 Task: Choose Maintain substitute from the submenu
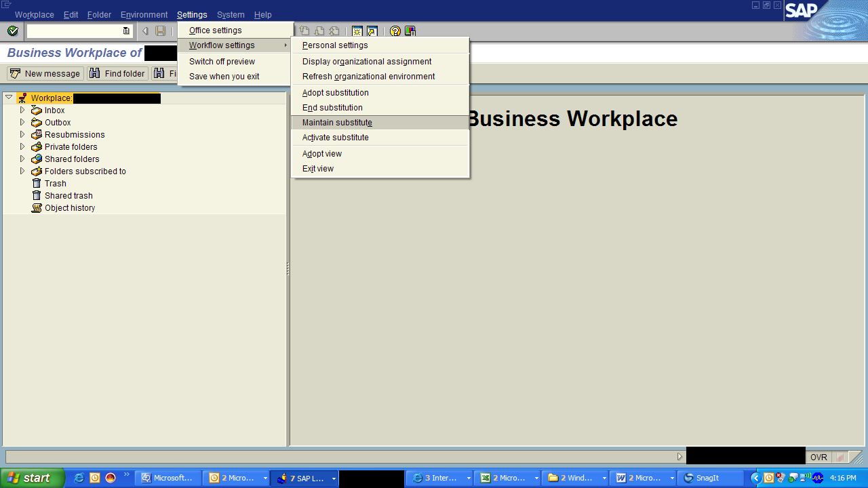(338, 122)
